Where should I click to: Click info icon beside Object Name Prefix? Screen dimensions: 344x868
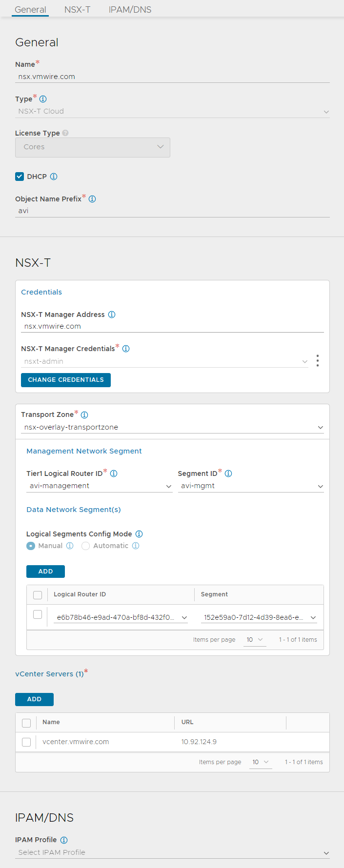[92, 199]
